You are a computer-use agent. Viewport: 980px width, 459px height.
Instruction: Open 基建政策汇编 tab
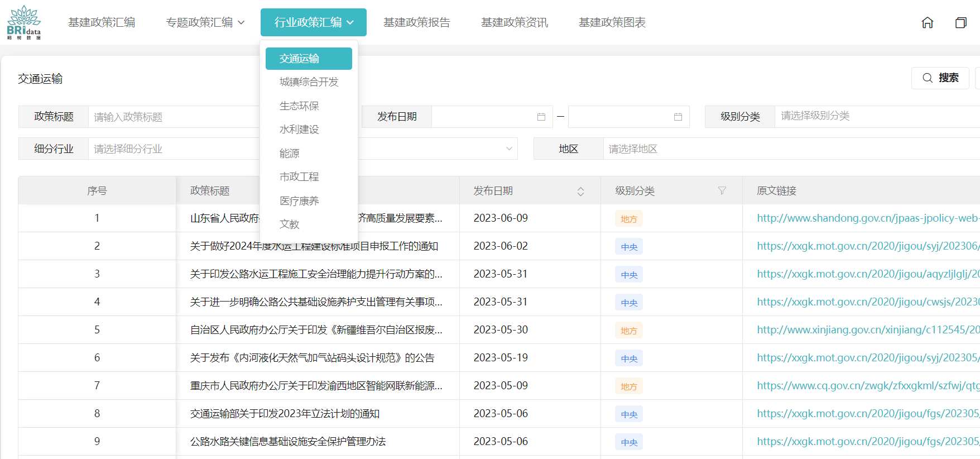click(x=102, y=22)
